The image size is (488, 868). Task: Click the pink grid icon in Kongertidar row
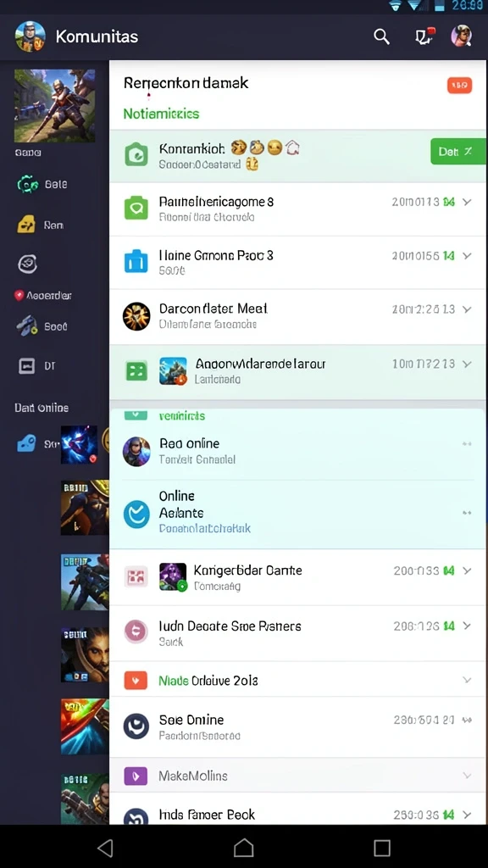click(136, 576)
